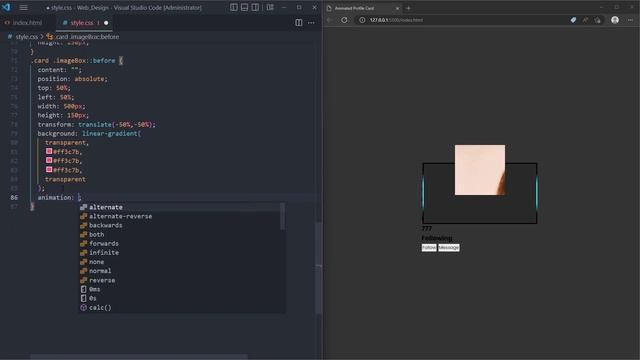Open first #ff3c7b color swatch on line 81
The height and width of the screenshot is (360, 640).
(x=49, y=151)
